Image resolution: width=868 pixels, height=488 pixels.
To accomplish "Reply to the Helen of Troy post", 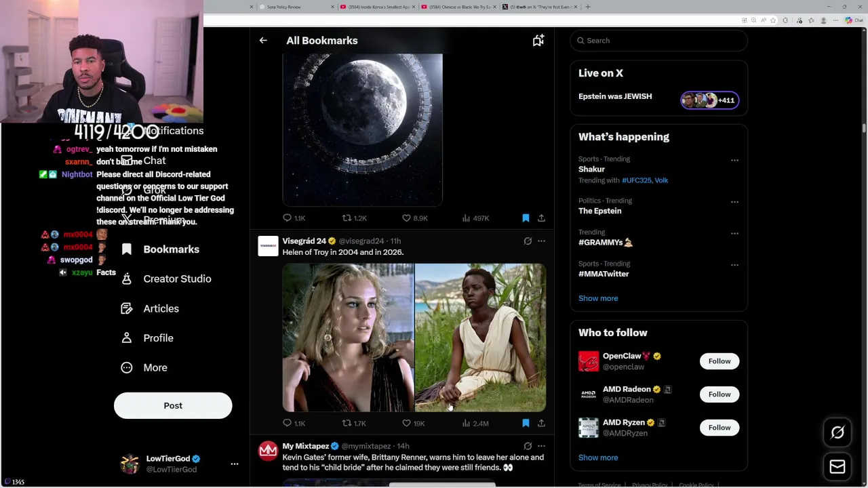I will pos(294,423).
